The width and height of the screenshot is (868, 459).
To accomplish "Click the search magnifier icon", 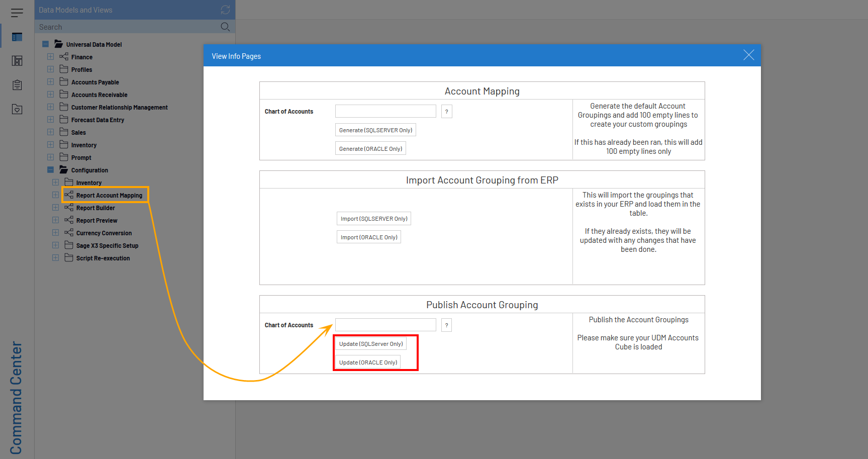I will coord(225,27).
